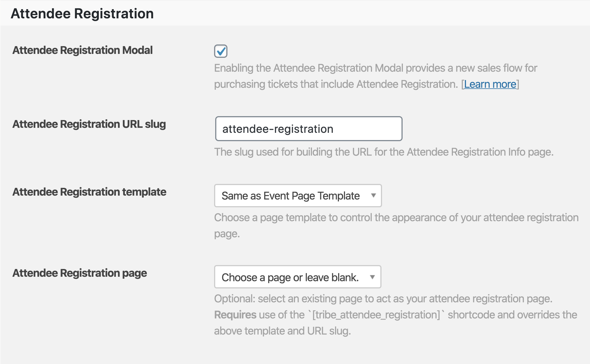Click the arrow of the registration page dropdown
This screenshot has width=590, height=364.
(373, 277)
